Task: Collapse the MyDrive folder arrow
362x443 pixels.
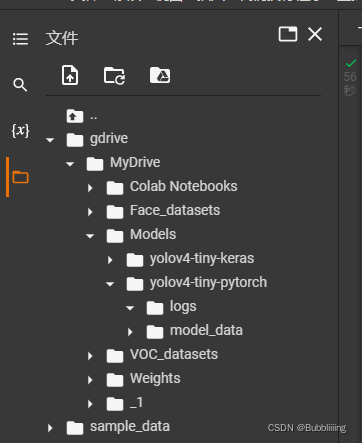Action: (x=70, y=164)
